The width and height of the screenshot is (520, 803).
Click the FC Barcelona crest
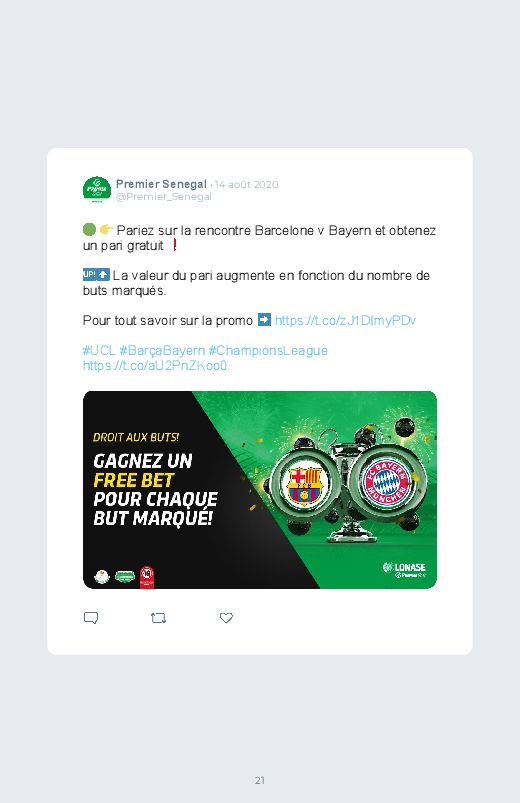point(304,485)
